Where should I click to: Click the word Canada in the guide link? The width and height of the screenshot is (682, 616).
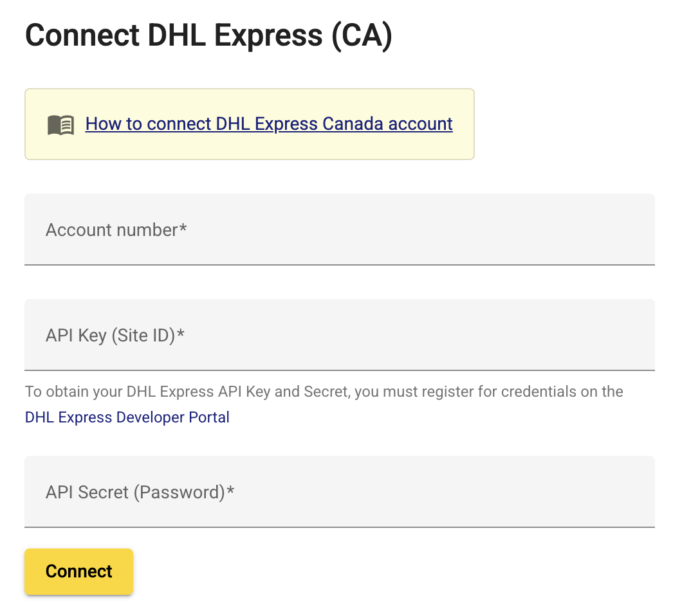coord(353,124)
